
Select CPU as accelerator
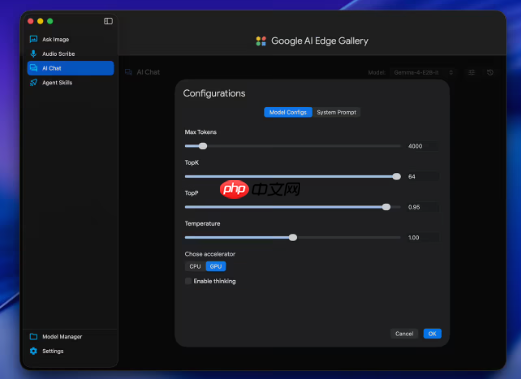tap(195, 266)
